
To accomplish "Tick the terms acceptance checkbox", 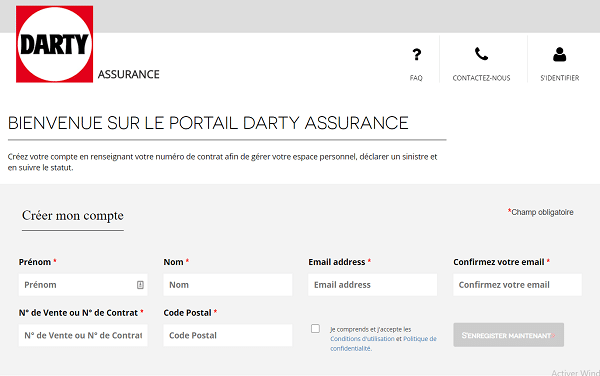I will [x=315, y=329].
